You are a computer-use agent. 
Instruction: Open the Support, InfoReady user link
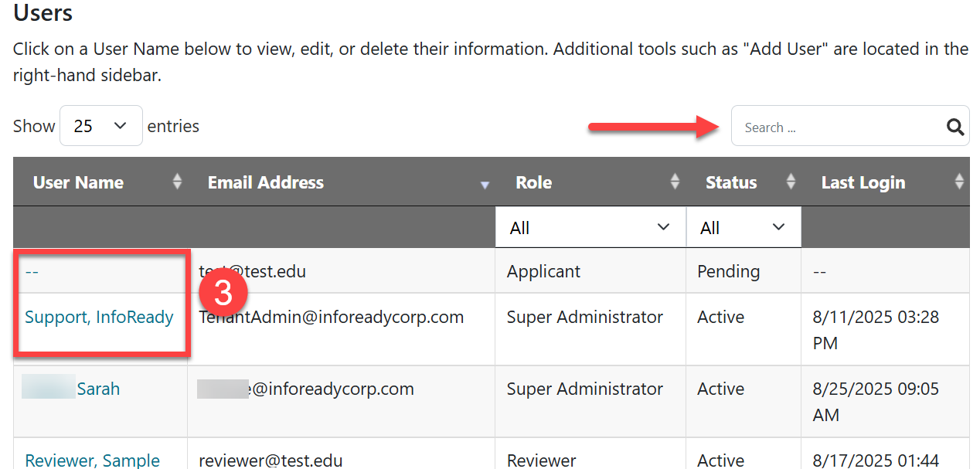(99, 318)
